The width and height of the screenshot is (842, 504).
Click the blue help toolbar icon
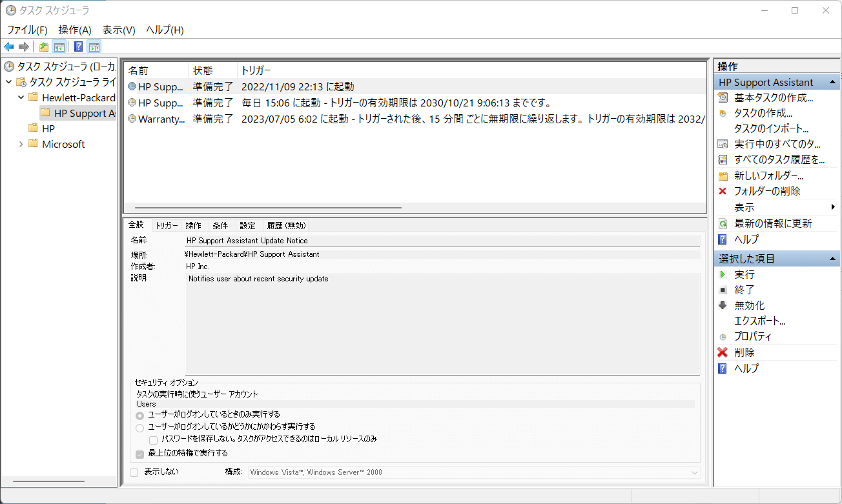click(78, 46)
